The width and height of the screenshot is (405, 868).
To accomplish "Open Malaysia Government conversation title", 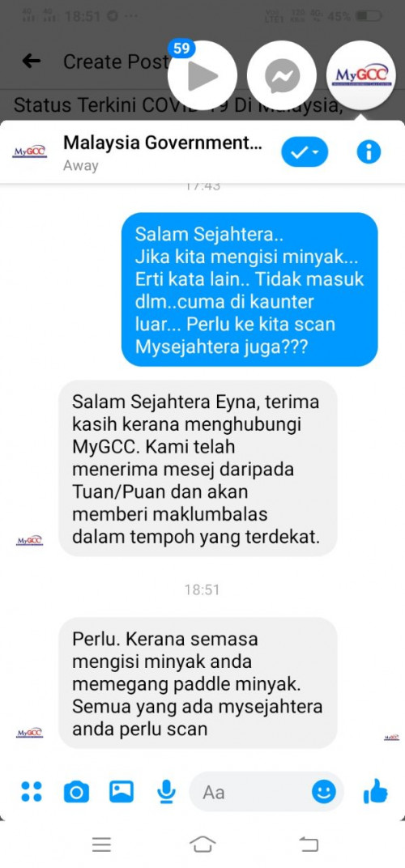I will [x=163, y=143].
